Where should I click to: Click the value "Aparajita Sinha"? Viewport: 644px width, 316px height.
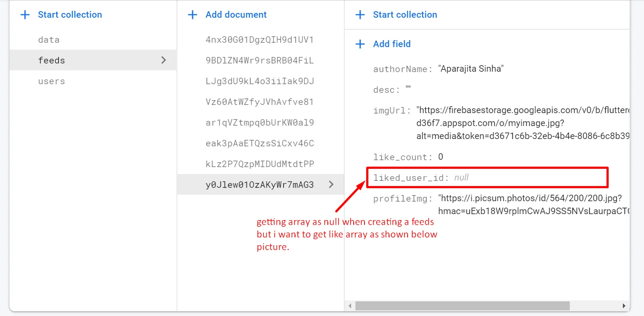click(x=471, y=69)
